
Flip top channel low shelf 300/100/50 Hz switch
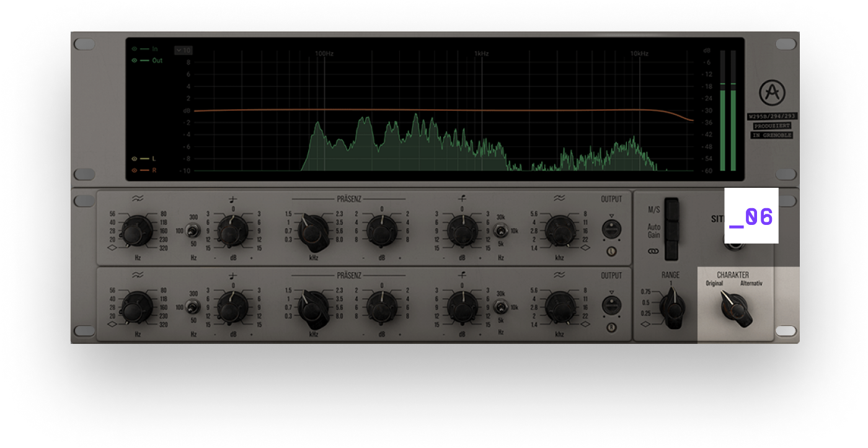point(193,231)
